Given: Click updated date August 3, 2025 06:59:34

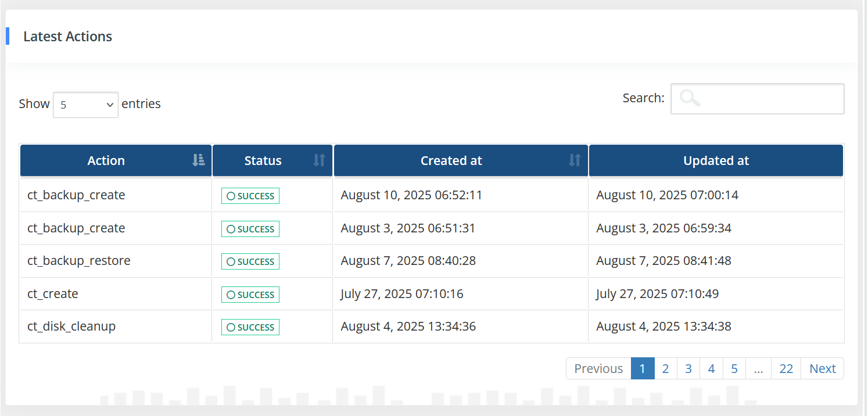Looking at the screenshot, I should click(x=664, y=228).
